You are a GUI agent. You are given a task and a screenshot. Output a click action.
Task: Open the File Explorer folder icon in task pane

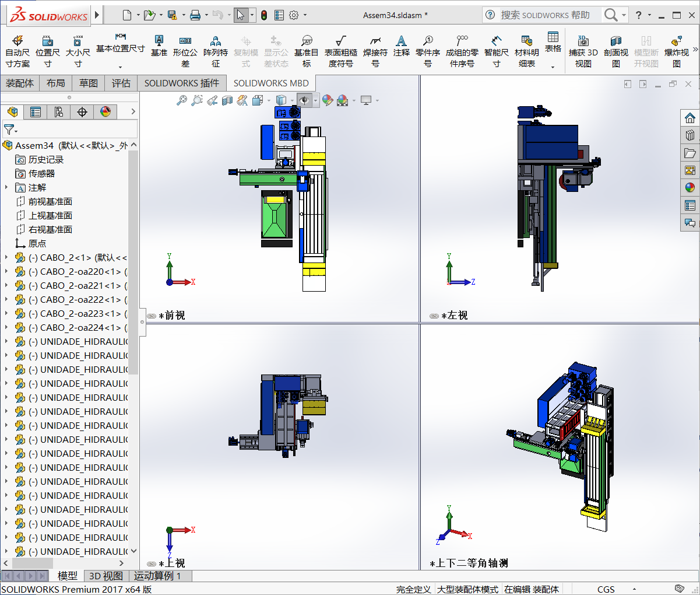[x=690, y=153]
